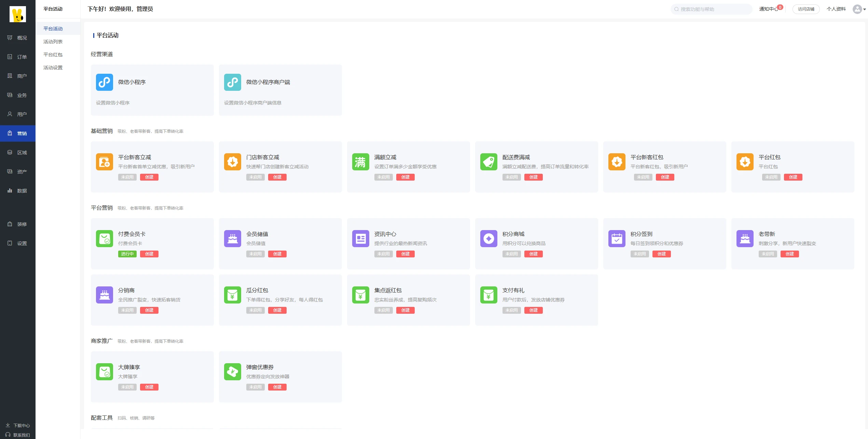Open the WeChat mini program icon
The image size is (868, 439).
click(104, 82)
